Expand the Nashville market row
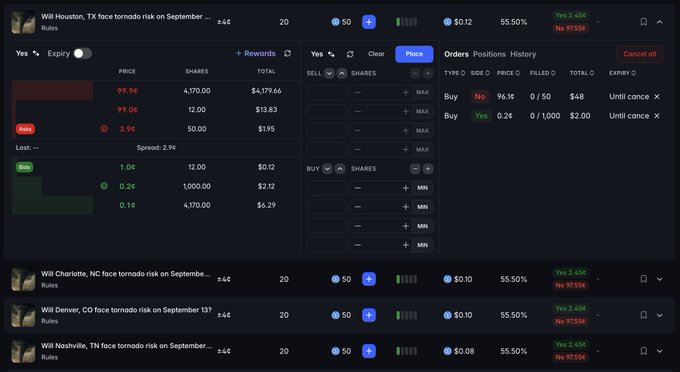Screen dimensions: 680x372 pos(660,351)
